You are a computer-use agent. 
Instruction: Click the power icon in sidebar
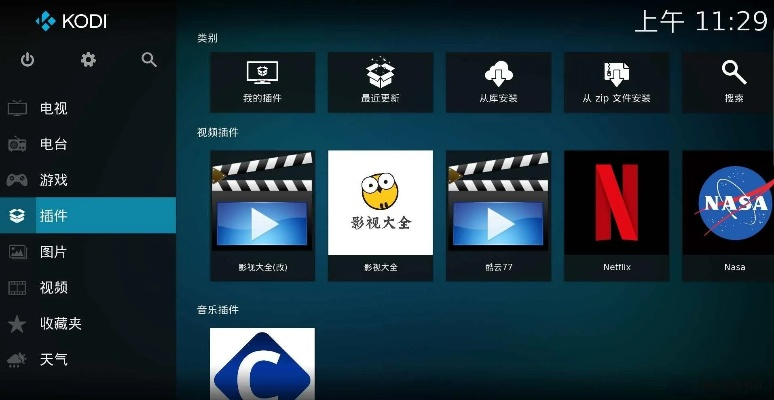click(x=27, y=60)
